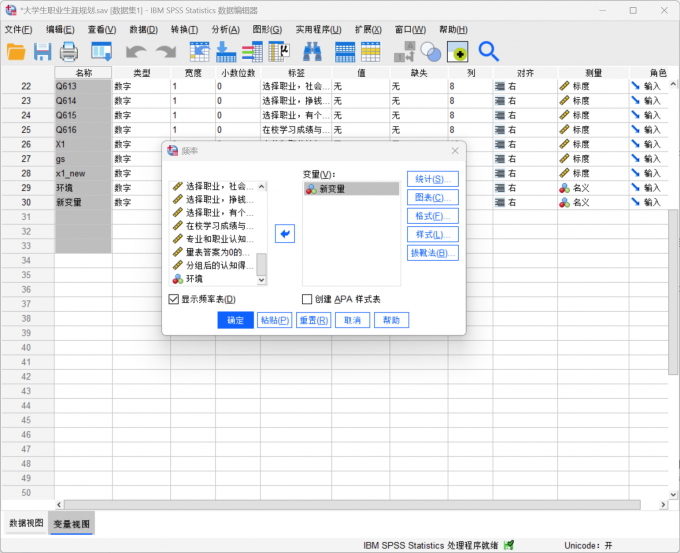
Task: Open the 转换(T) menu
Action: click(185, 30)
